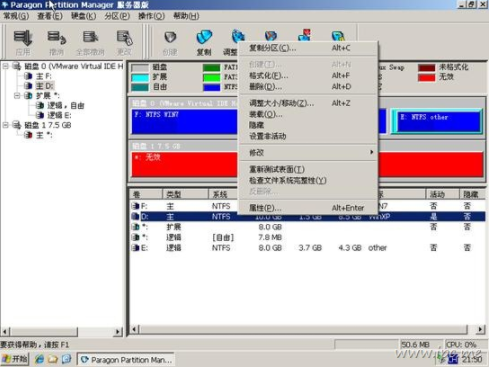Viewport: 493px width, 371px height.
Task: Click the Internet Explorer quick launch icon
Action: tap(39, 359)
